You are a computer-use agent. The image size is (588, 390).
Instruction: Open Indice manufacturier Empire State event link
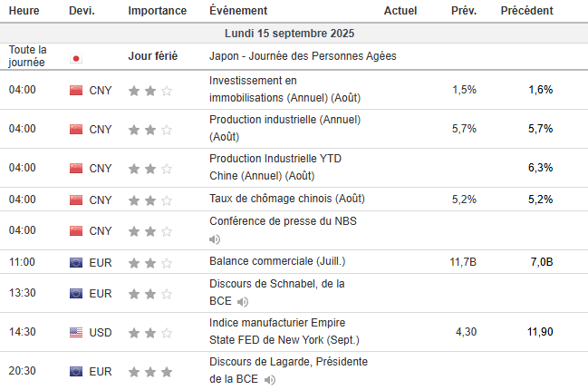click(284, 332)
